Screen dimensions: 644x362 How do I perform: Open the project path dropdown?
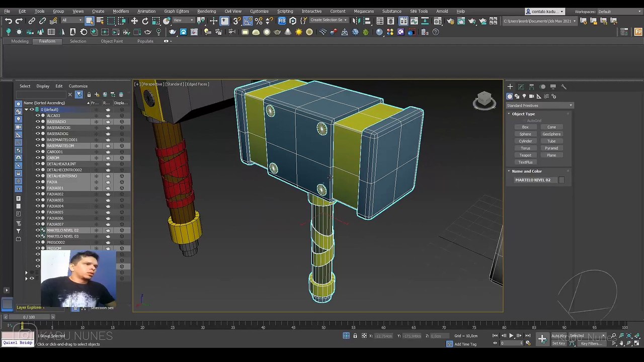click(539, 21)
